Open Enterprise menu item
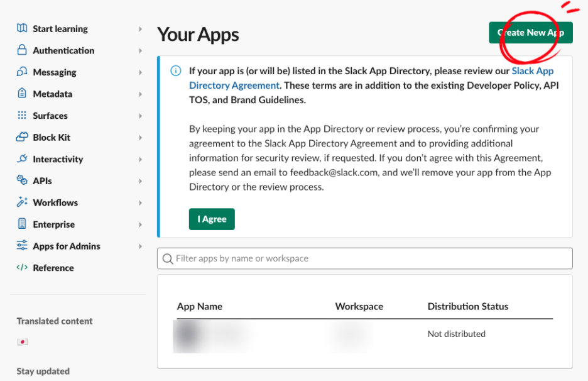This screenshot has height=381, width=588. 53,225
